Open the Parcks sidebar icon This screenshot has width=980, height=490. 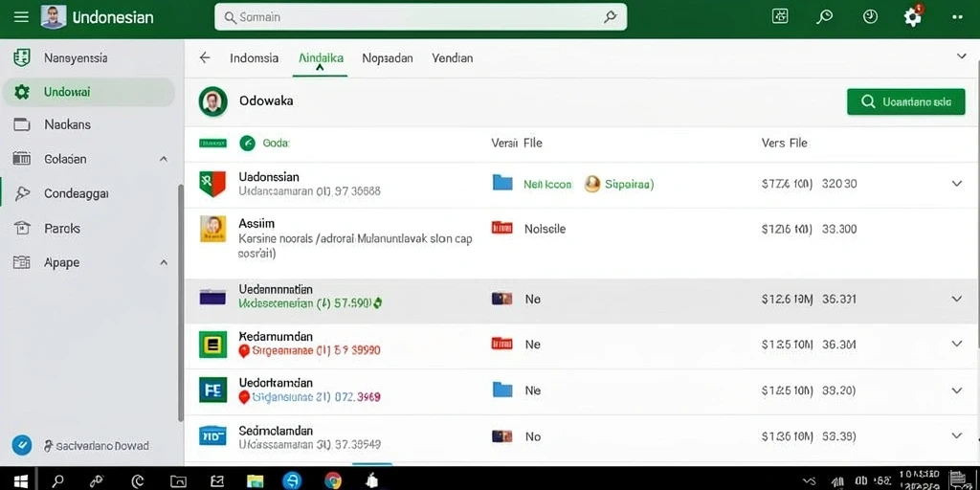pyautogui.click(x=22, y=228)
